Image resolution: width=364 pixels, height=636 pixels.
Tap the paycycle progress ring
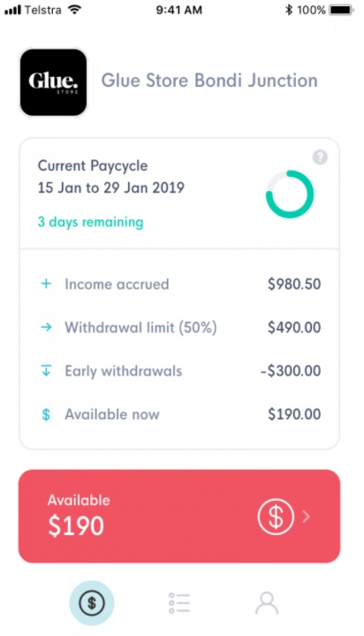[290, 194]
